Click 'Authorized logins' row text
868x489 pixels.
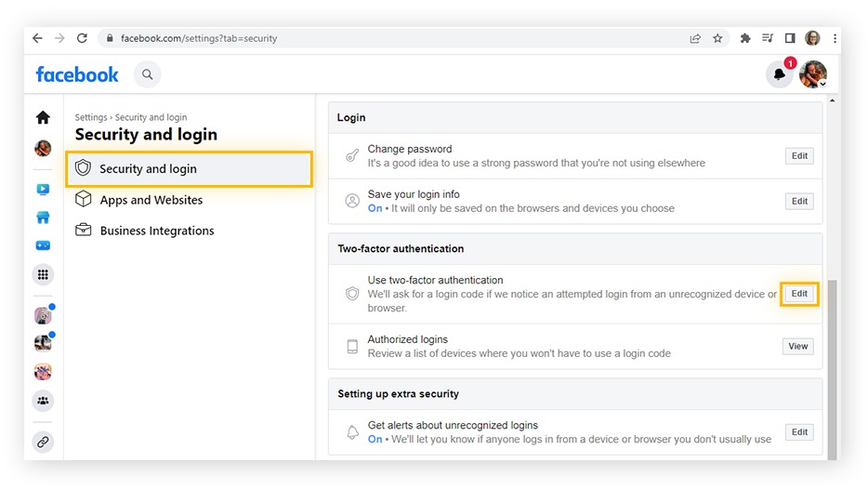click(407, 339)
